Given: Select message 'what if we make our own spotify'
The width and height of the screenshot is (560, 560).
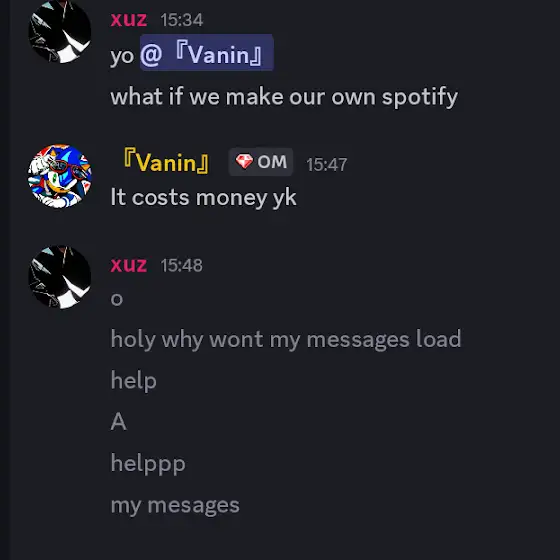Looking at the screenshot, I should coord(284,97).
